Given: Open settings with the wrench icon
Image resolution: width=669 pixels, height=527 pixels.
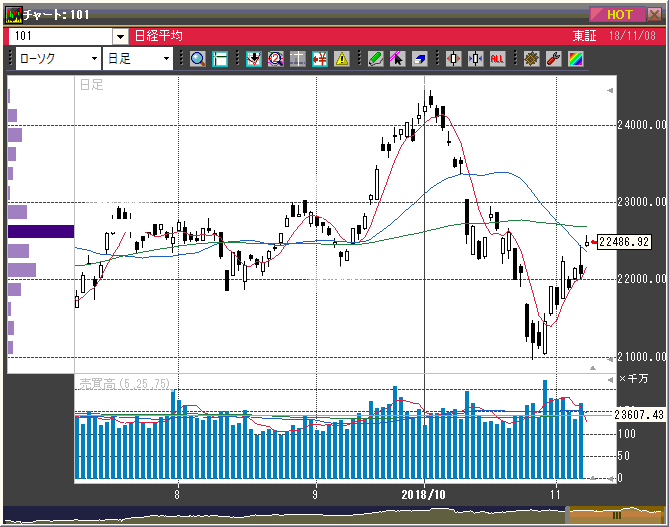Looking at the screenshot, I should click(553, 59).
